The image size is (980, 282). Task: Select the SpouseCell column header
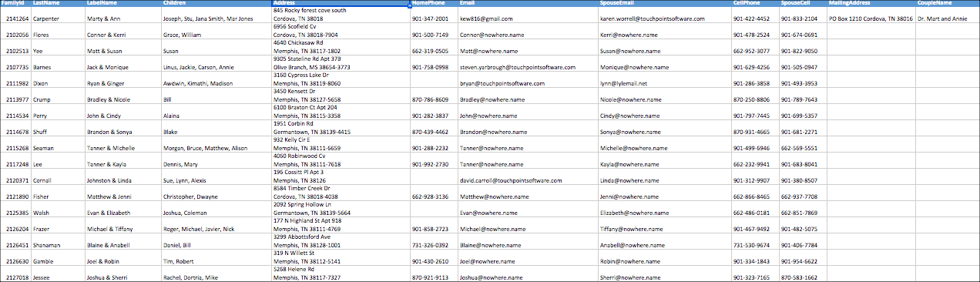click(x=803, y=4)
